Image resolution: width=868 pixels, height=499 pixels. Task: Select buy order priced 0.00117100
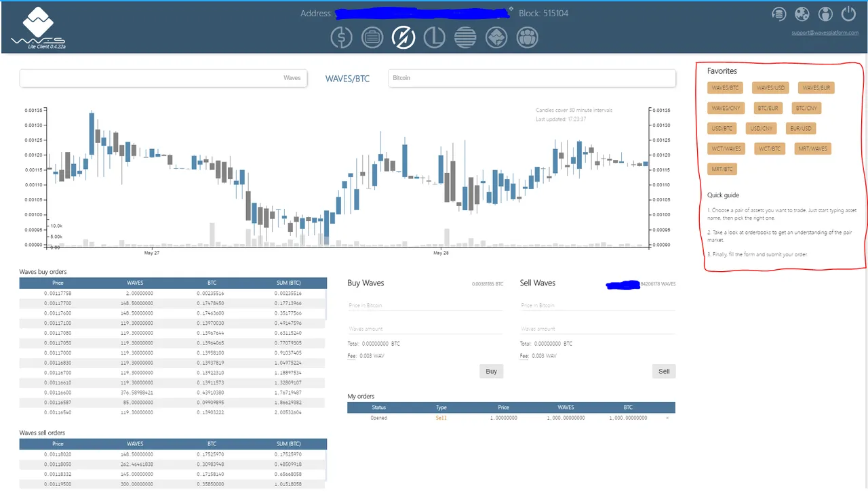coord(173,323)
